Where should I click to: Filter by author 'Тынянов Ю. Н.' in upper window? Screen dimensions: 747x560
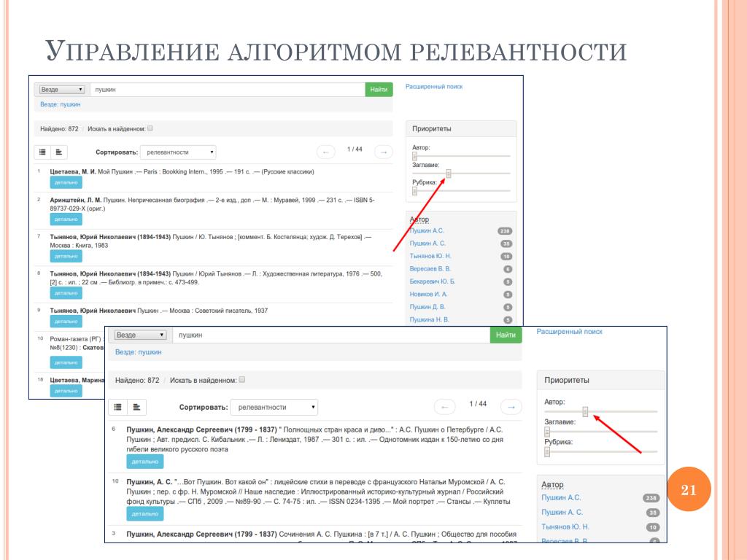point(430,256)
